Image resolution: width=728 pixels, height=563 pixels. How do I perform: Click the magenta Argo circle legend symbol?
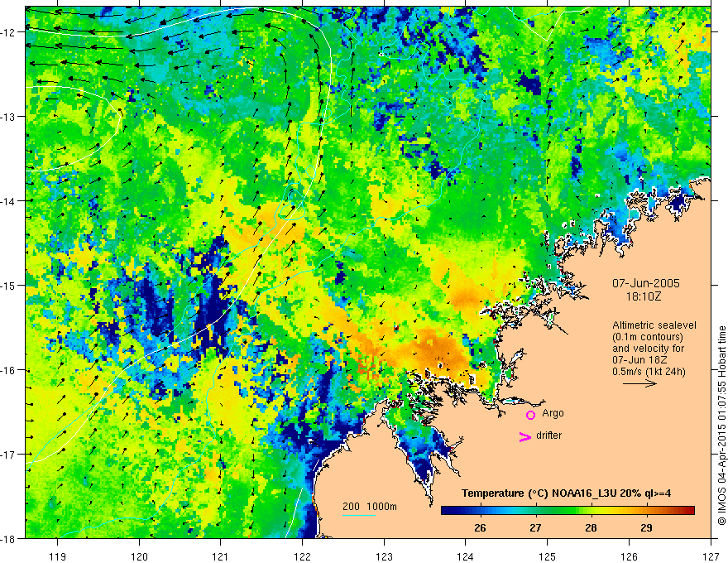pyautogui.click(x=530, y=415)
